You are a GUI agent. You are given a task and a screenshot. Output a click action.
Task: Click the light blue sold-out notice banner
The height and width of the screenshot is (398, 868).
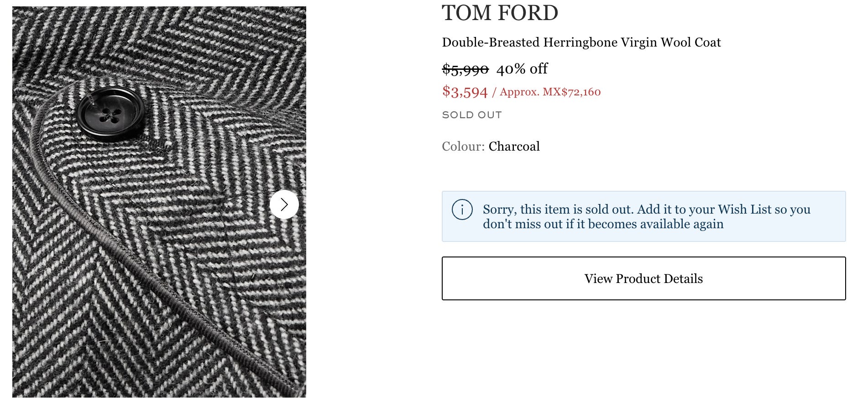click(643, 216)
